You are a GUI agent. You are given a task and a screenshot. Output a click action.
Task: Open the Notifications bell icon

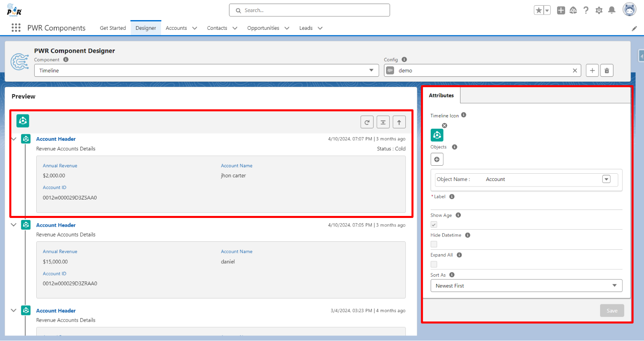click(x=612, y=10)
